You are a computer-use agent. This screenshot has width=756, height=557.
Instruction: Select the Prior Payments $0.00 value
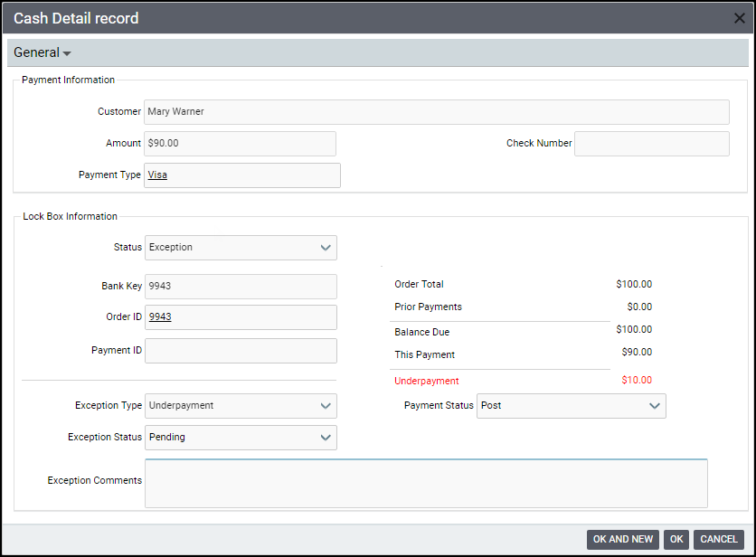[x=639, y=307]
